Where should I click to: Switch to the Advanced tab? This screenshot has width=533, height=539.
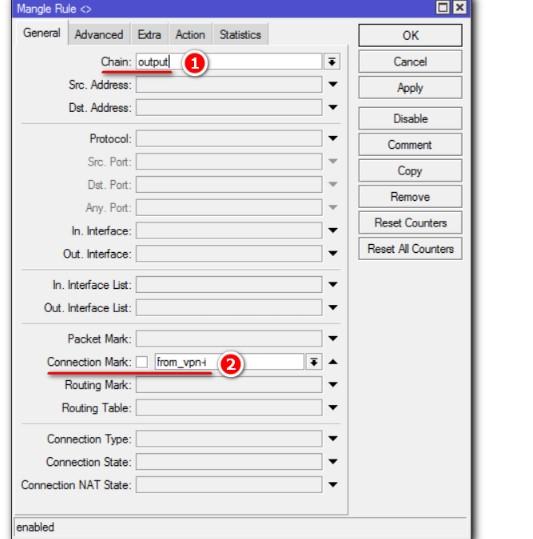[99, 35]
